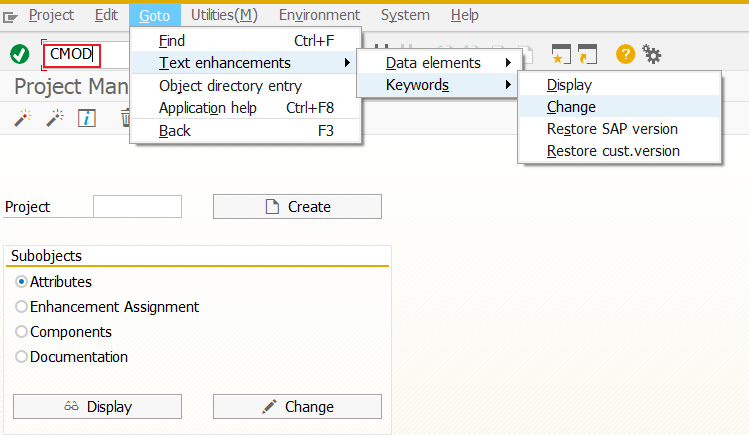Open the SAP menu icon left of Project
The image size is (749, 435).
(10, 18)
